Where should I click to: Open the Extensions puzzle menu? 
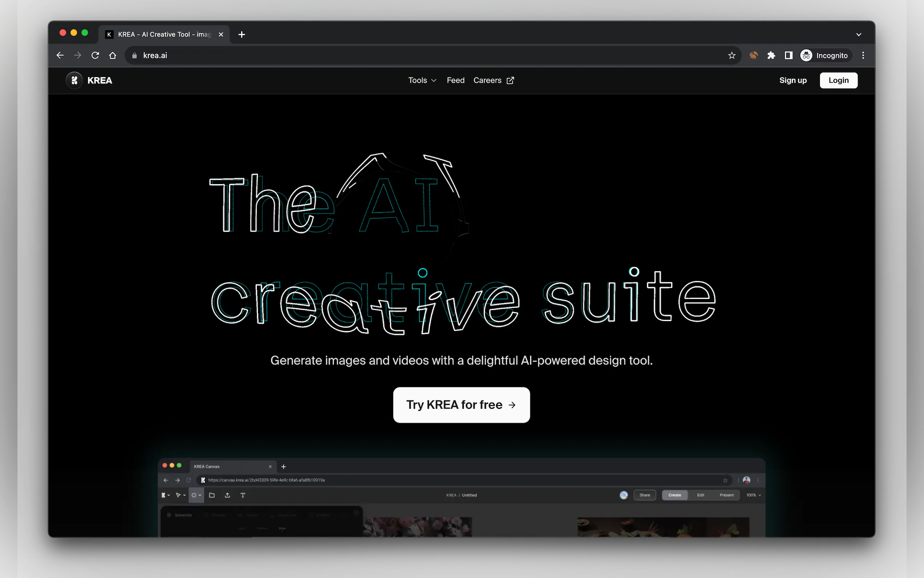(x=771, y=55)
